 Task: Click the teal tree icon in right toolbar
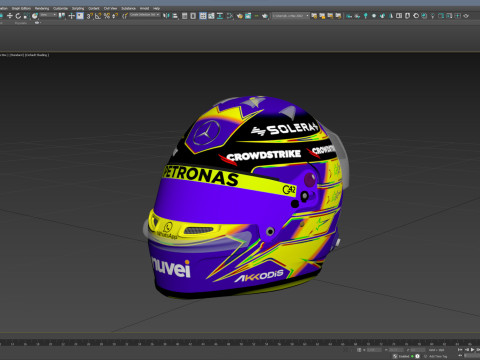click(366, 16)
